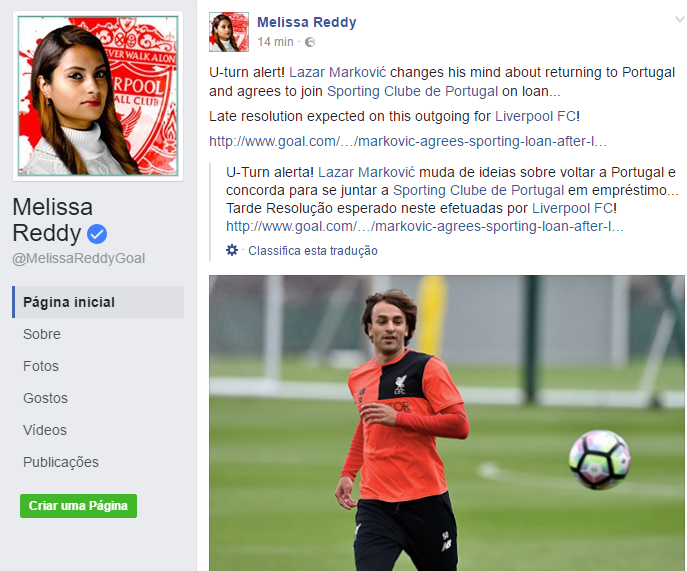
Task: Click the Lazar Marković link in the English post
Action: pos(337,72)
